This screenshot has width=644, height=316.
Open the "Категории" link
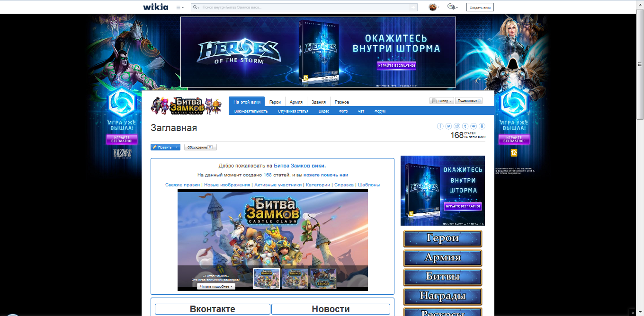coord(318,185)
